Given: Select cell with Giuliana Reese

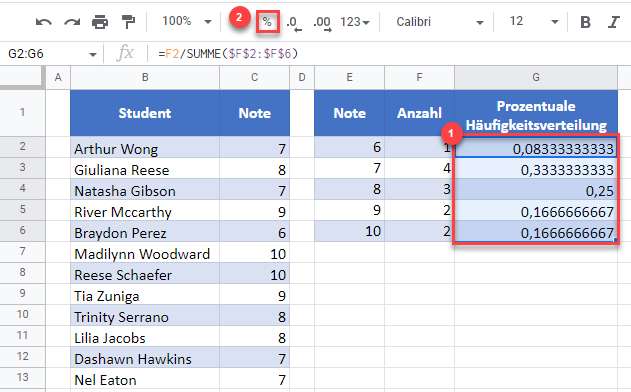Looking at the screenshot, I should coord(145,168).
